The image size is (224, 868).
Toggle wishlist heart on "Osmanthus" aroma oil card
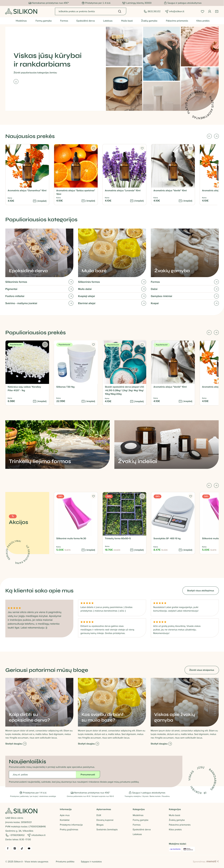[45, 148]
